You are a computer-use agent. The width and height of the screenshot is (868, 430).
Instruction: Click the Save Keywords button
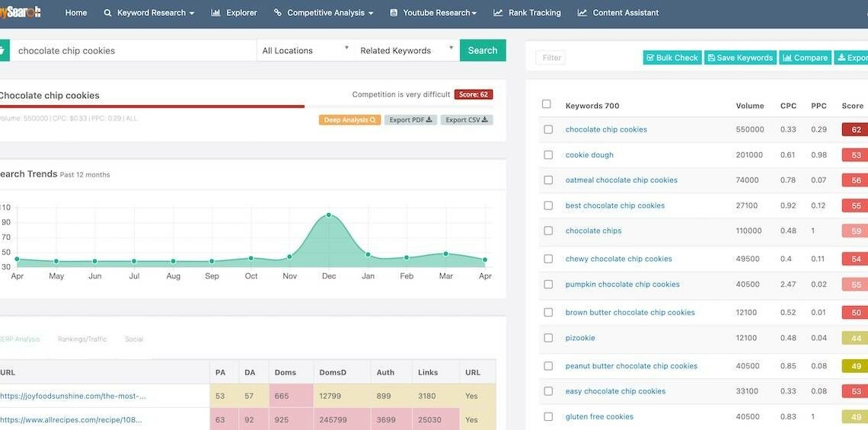741,58
